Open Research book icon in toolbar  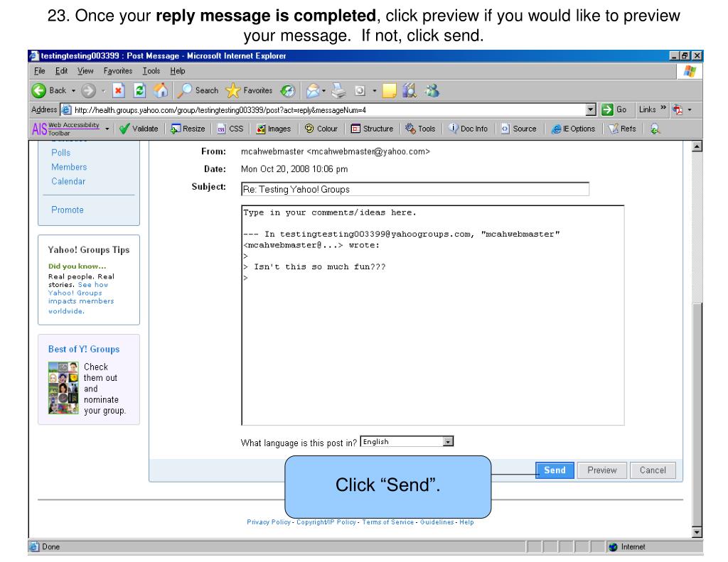409,90
